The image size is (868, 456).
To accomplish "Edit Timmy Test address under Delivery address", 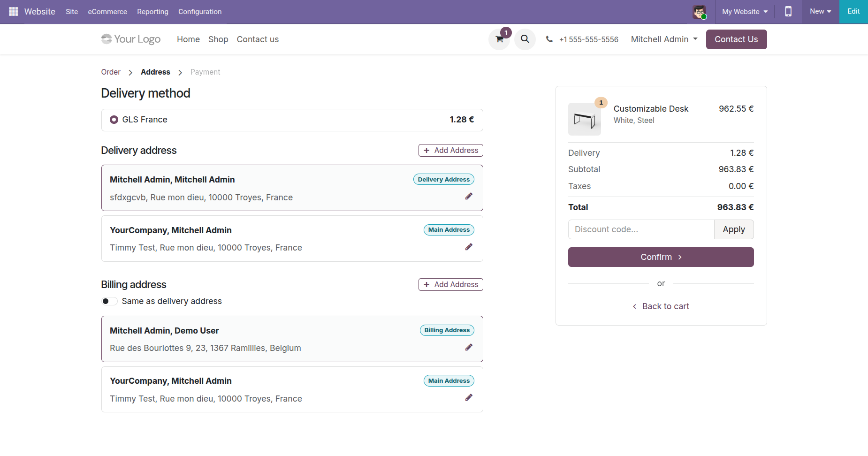I will [x=469, y=247].
